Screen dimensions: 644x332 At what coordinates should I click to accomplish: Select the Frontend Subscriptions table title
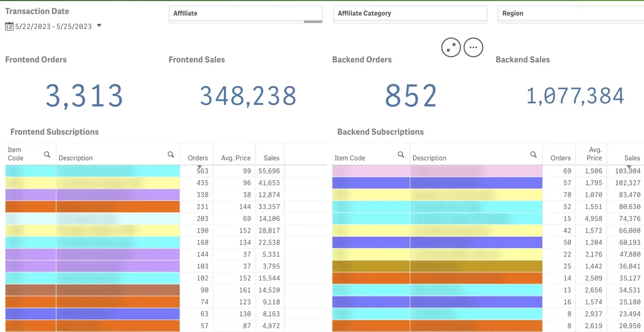(x=54, y=132)
